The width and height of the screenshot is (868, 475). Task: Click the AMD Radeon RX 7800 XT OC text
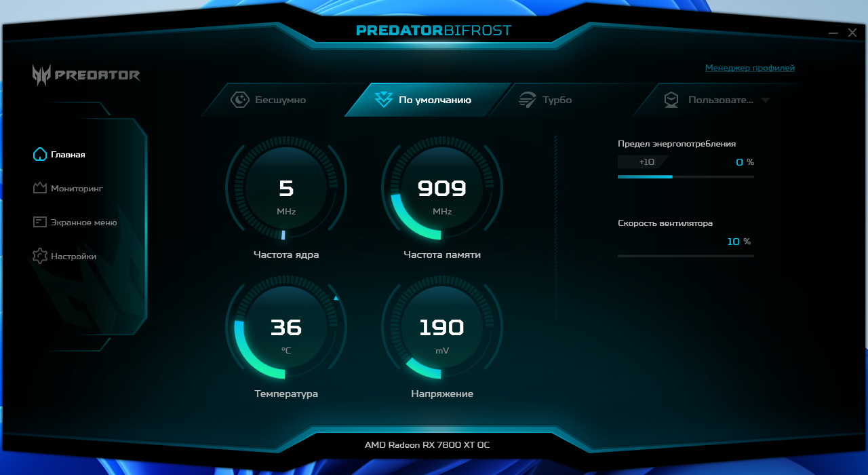(x=427, y=445)
